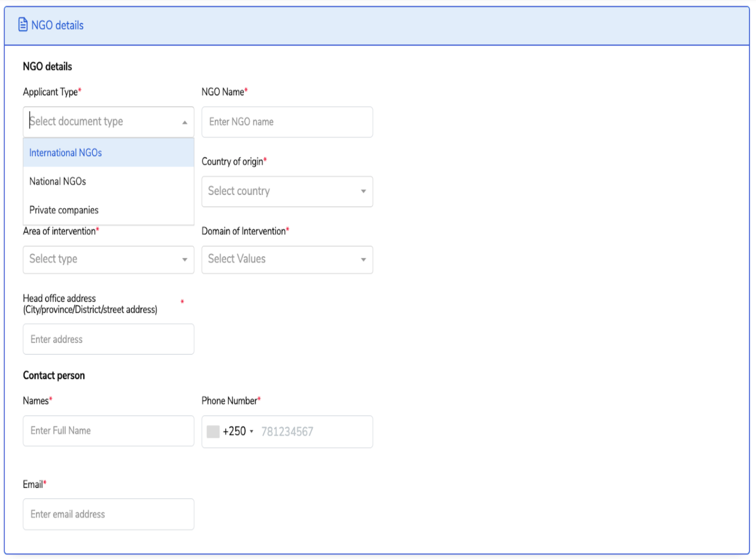The width and height of the screenshot is (756, 559).
Task: Click the NGO details header title
Action: coord(57,25)
